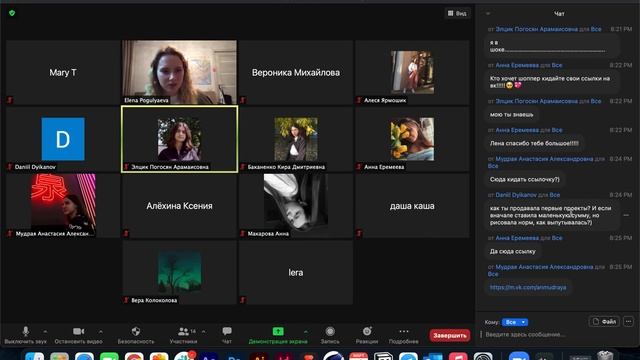Select Daniil Dyikanov's blue D avatar tile

[x=63, y=139]
